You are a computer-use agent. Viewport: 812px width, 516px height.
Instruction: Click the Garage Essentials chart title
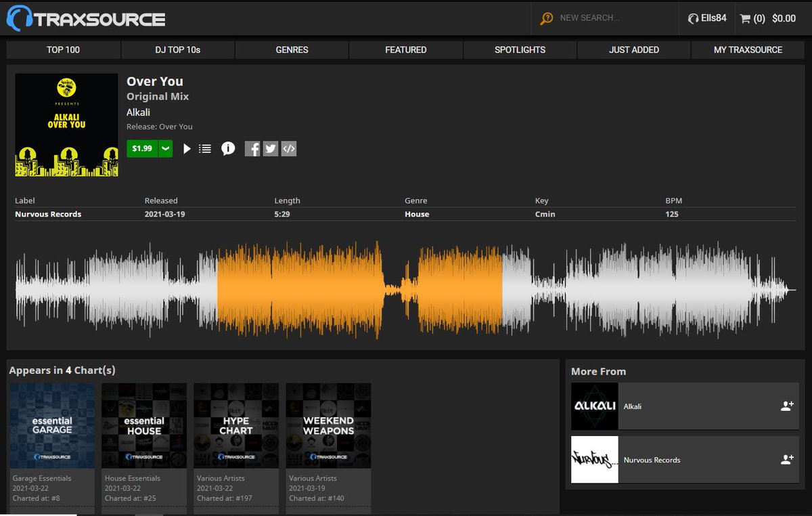[x=42, y=478]
